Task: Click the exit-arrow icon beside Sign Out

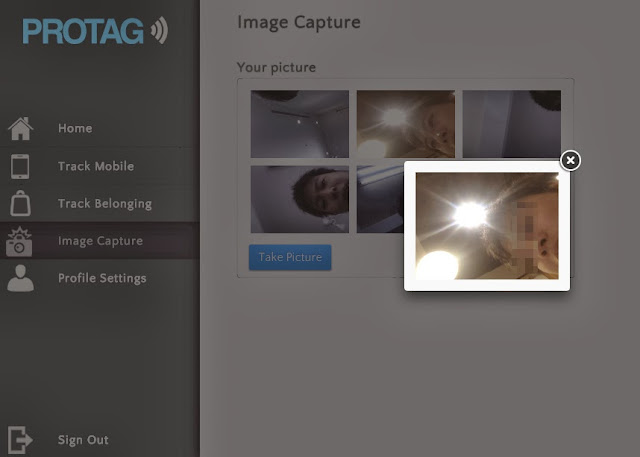Action: [x=20, y=440]
